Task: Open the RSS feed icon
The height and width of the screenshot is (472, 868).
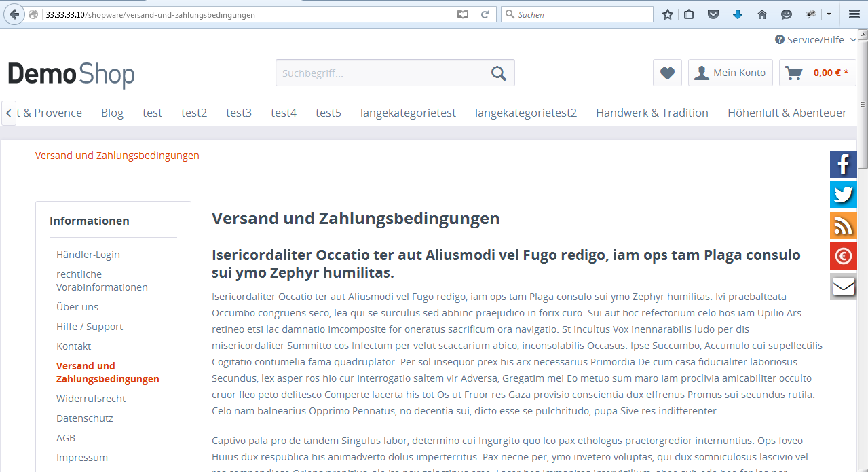Action: coord(843,225)
